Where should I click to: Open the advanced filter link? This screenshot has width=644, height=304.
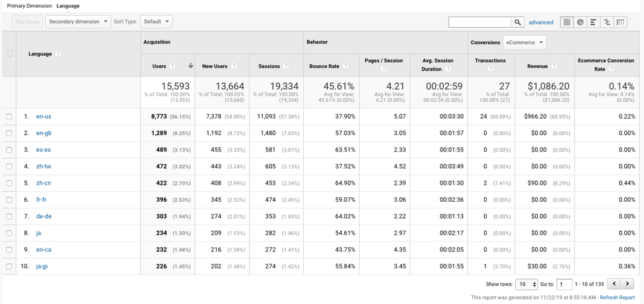click(541, 22)
